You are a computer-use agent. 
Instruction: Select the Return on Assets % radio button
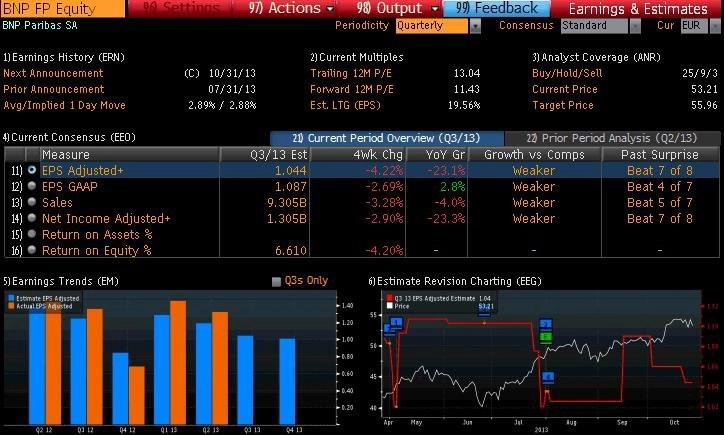pos(32,234)
